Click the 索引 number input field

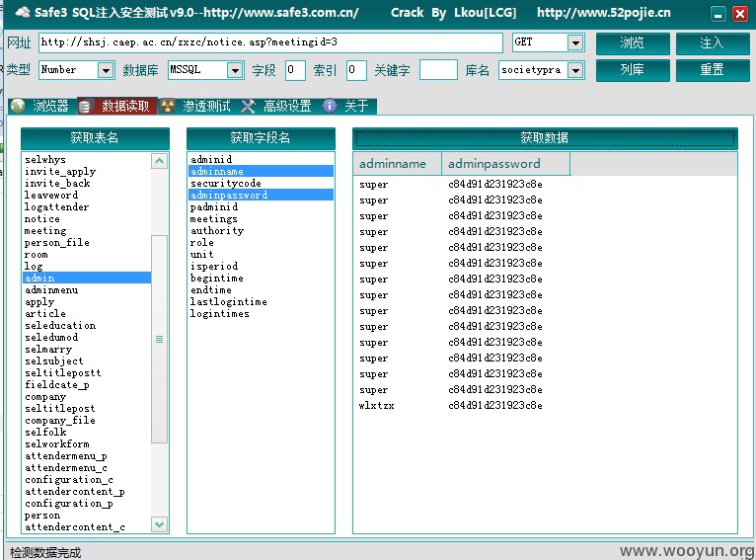point(357,70)
